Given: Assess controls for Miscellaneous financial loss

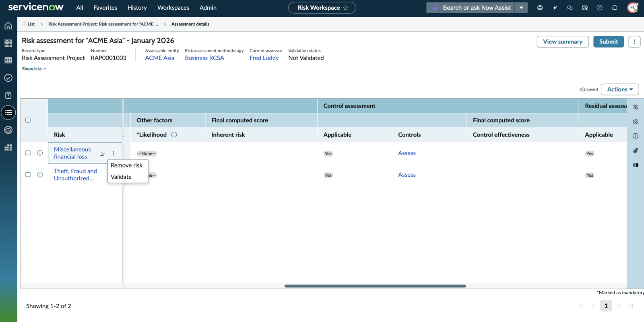Looking at the screenshot, I should click(407, 153).
